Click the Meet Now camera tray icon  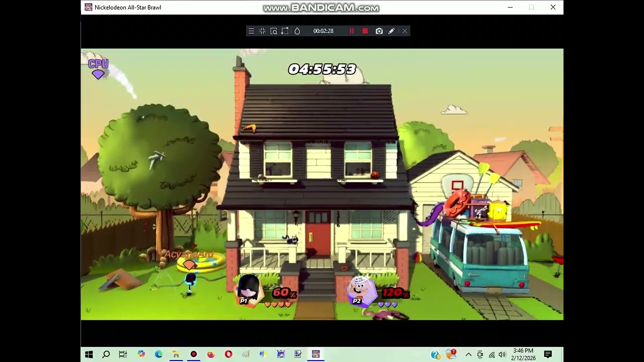480,355
